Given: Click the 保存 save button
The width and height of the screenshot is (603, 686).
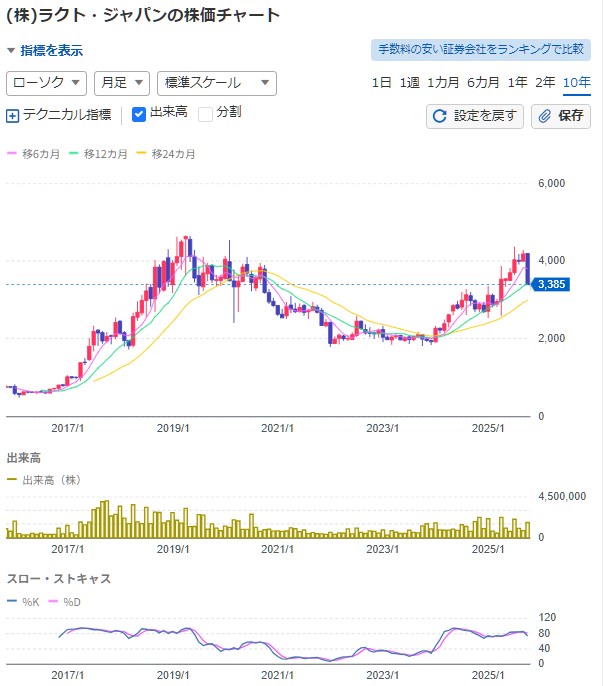Looking at the screenshot, I should [561, 116].
